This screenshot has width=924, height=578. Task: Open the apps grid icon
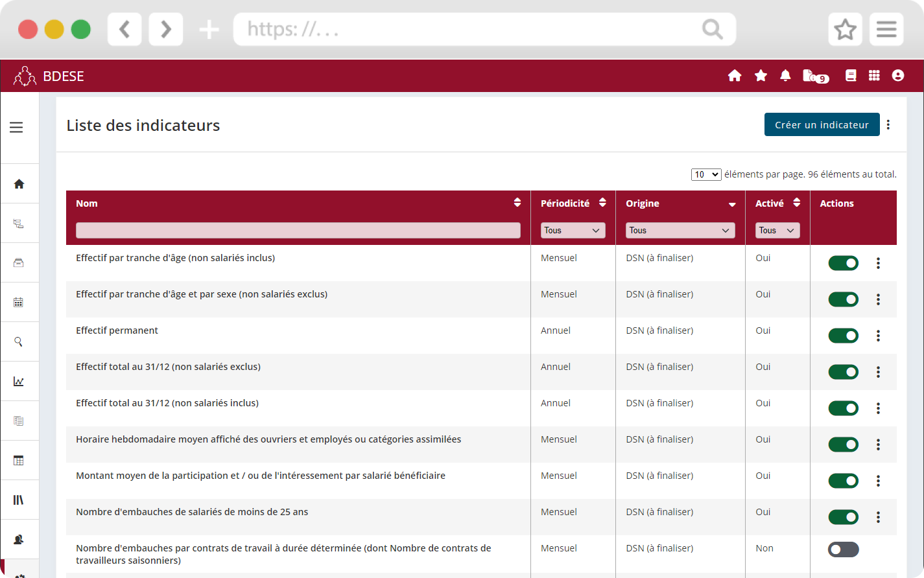[x=874, y=76]
